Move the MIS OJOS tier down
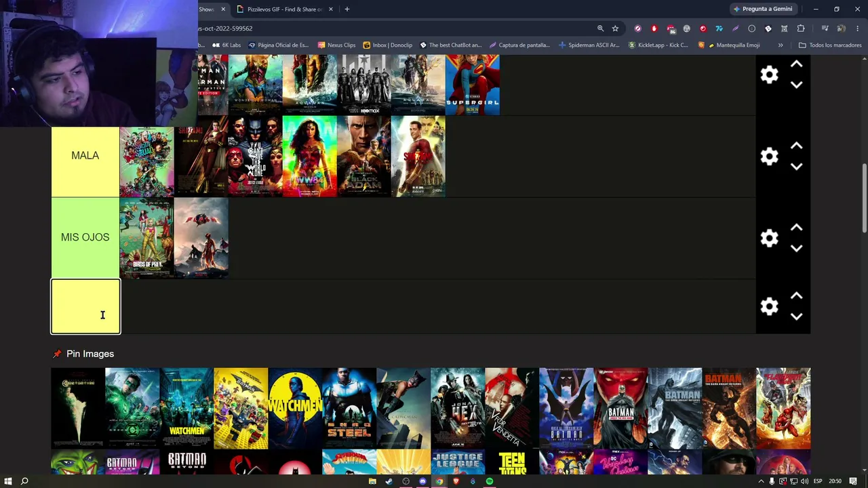 pyautogui.click(x=797, y=249)
